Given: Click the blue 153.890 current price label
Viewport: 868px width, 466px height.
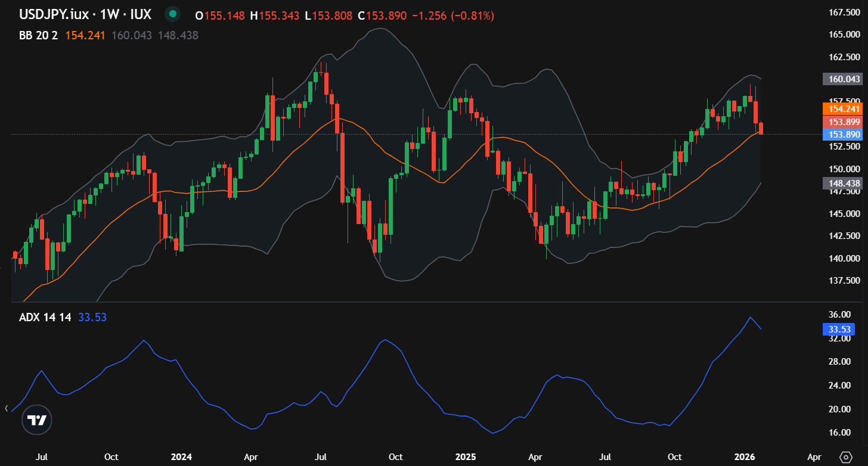Looking at the screenshot, I should [x=842, y=135].
